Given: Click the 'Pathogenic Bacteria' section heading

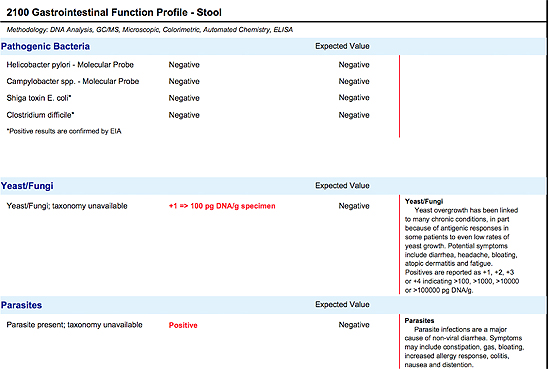Looking at the screenshot, I should point(45,46).
